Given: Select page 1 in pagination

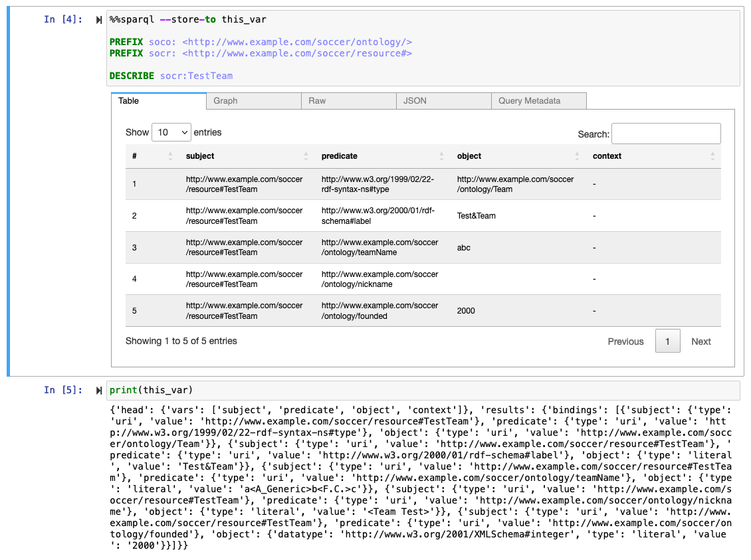Looking at the screenshot, I should 667,341.
